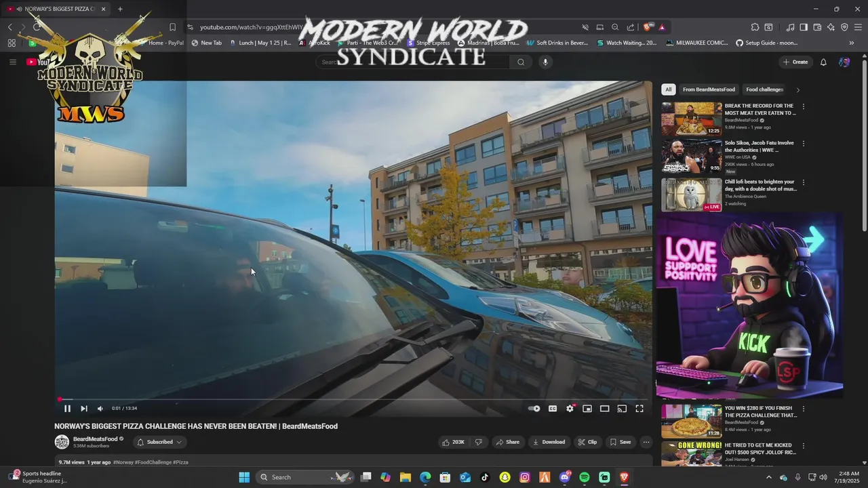Enter full screen mode in the player
Viewport: 868px width, 488px height.
639,408
